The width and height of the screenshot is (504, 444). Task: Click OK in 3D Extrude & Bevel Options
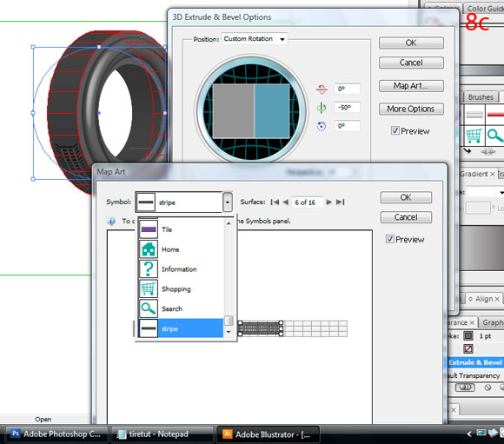tap(411, 43)
